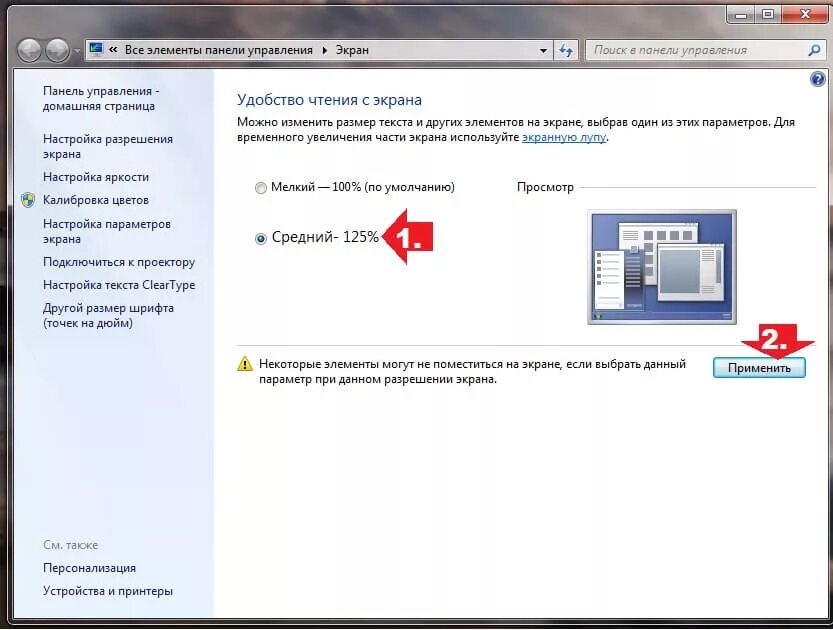Expand breadcrumb arrow before 'Экран'
This screenshot has height=630, width=833.
click(x=325, y=50)
